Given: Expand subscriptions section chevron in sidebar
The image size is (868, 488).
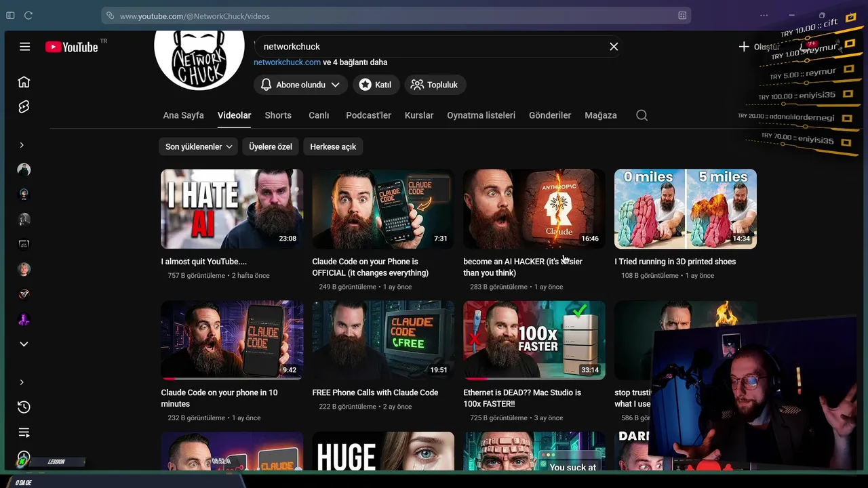Looking at the screenshot, I should click(x=22, y=145).
